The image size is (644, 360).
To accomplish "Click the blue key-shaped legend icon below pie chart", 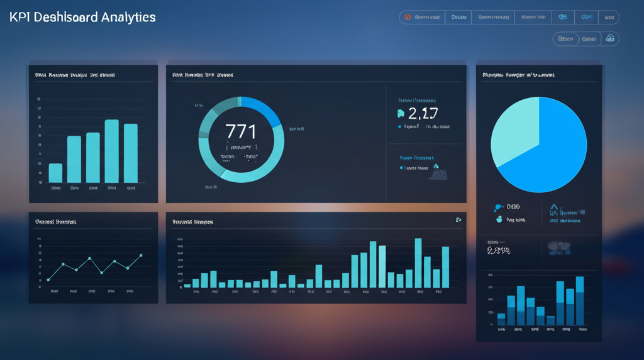I will click(x=498, y=207).
